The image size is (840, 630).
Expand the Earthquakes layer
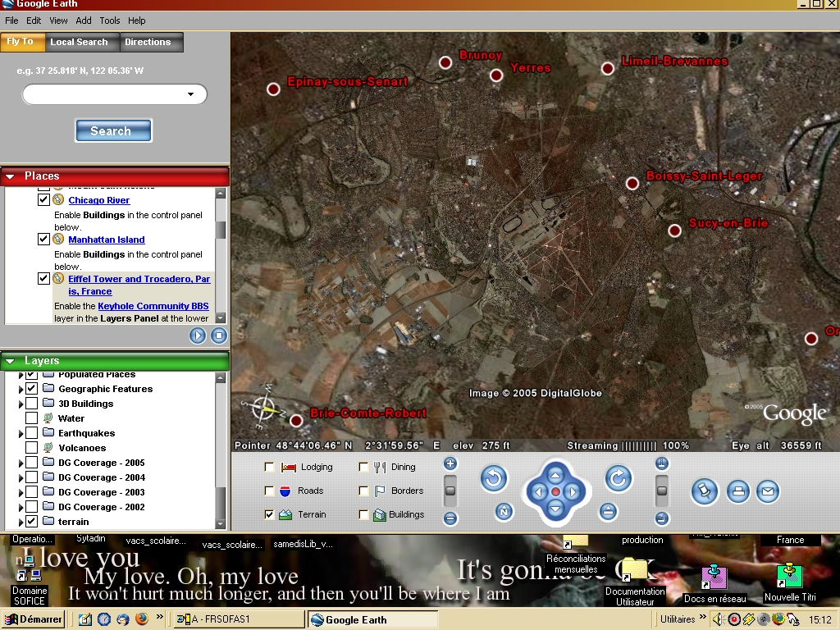click(21, 433)
